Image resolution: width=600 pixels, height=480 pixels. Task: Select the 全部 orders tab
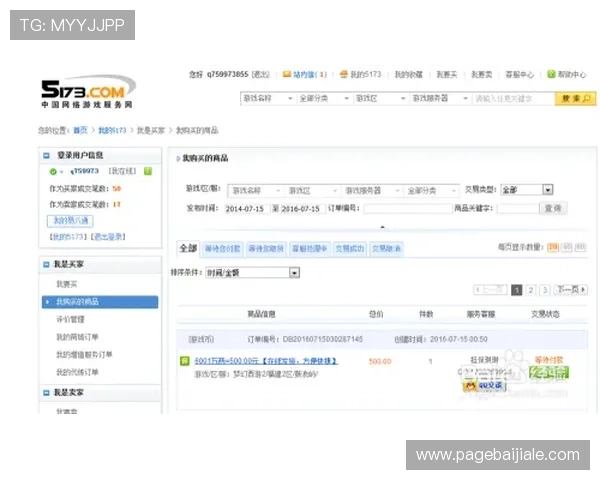[x=188, y=248]
